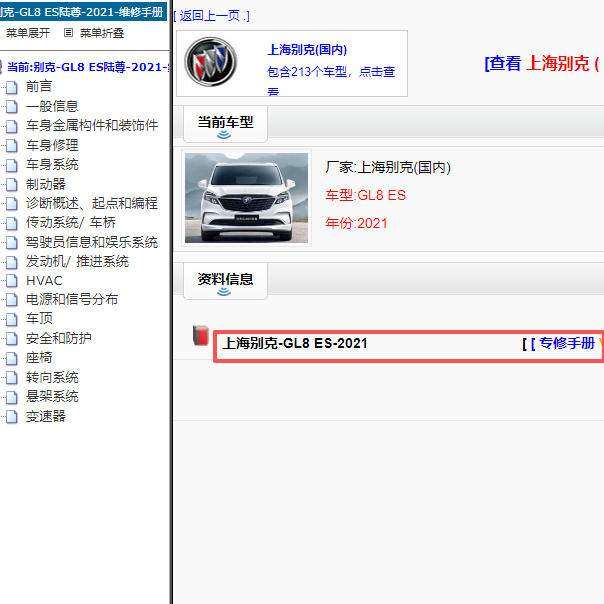The width and height of the screenshot is (604, 604).
Task: Select 驾驶员信息和娱乐系统 chapter
Action: point(92,242)
